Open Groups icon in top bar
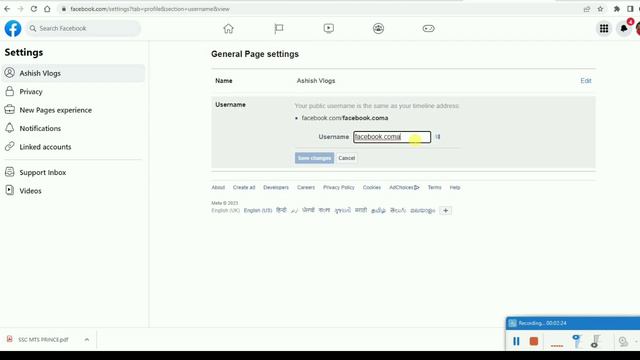This screenshot has width=640, height=360. coord(378,29)
